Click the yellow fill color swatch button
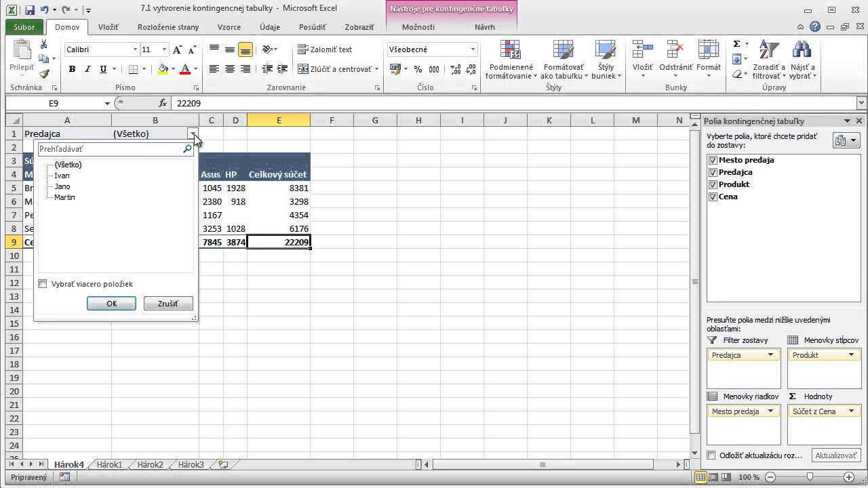This screenshot has width=868, height=488. 163,69
